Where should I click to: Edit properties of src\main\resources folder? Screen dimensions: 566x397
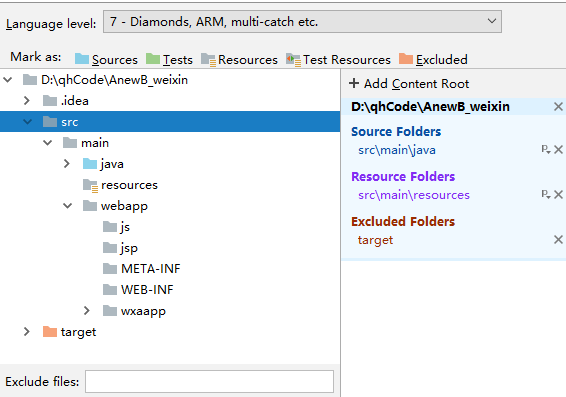pos(546,195)
